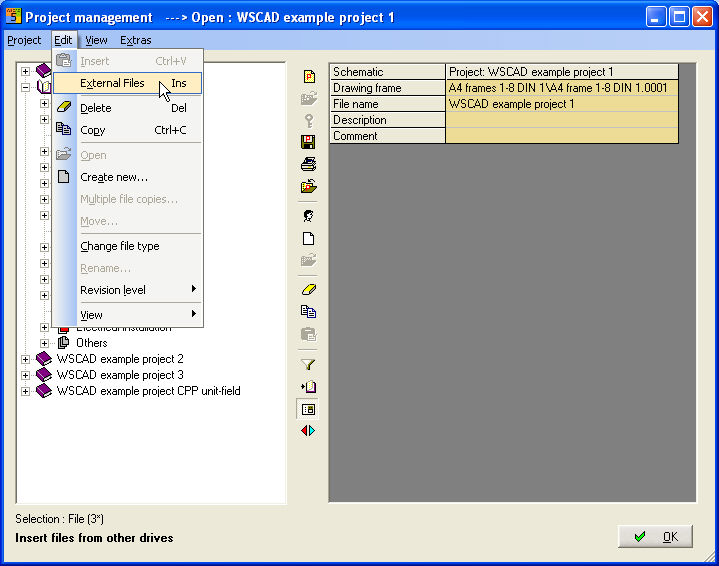Open the Project menu
Image resolution: width=719 pixels, height=566 pixels.
tap(24, 40)
